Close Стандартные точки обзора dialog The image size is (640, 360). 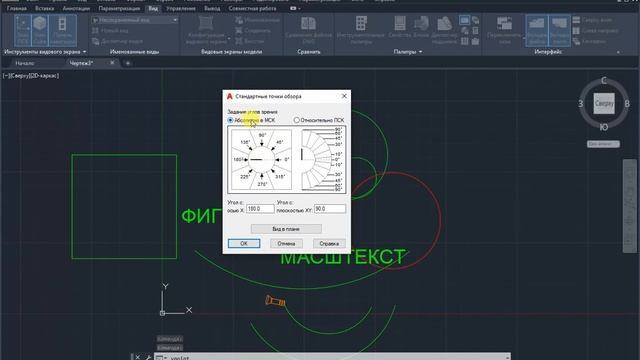click(x=344, y=96)
